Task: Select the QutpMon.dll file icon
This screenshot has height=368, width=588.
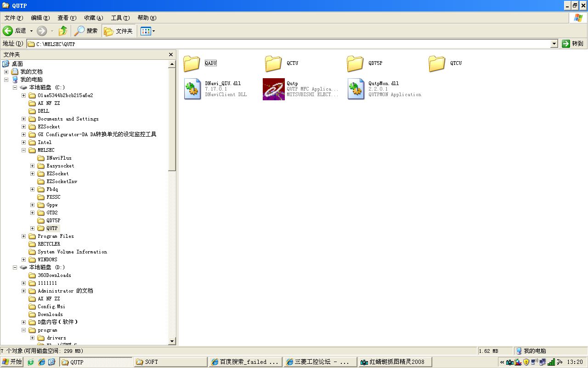Action: (356, 89)
